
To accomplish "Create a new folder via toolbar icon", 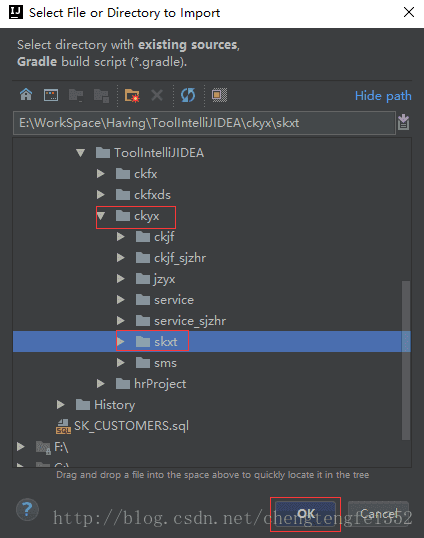I will point(132,95).
